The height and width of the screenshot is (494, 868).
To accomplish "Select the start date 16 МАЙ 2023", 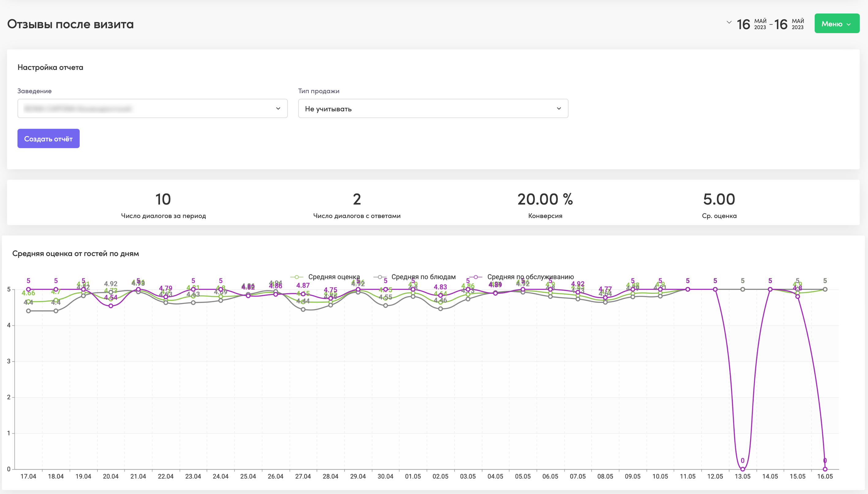I will point(752,24).
